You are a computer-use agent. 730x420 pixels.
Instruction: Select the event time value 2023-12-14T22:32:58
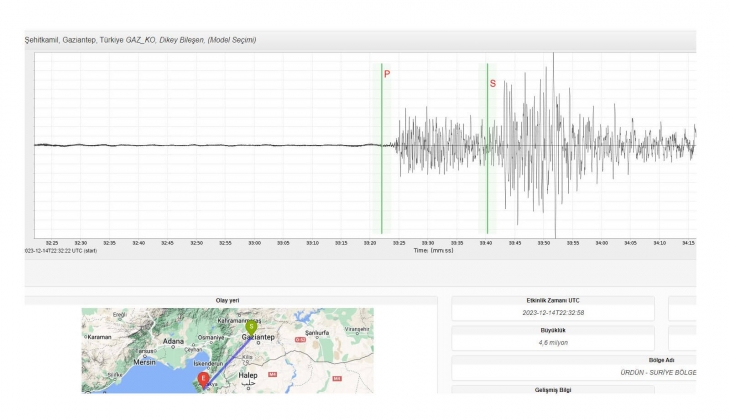[x=553, y=312]
